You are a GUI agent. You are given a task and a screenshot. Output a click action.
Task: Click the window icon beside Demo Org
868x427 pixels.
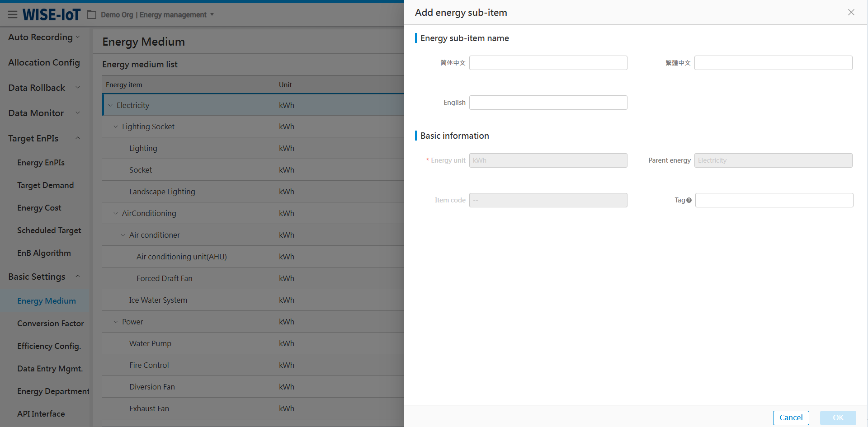pyautogui.click(x=92, y=15)
